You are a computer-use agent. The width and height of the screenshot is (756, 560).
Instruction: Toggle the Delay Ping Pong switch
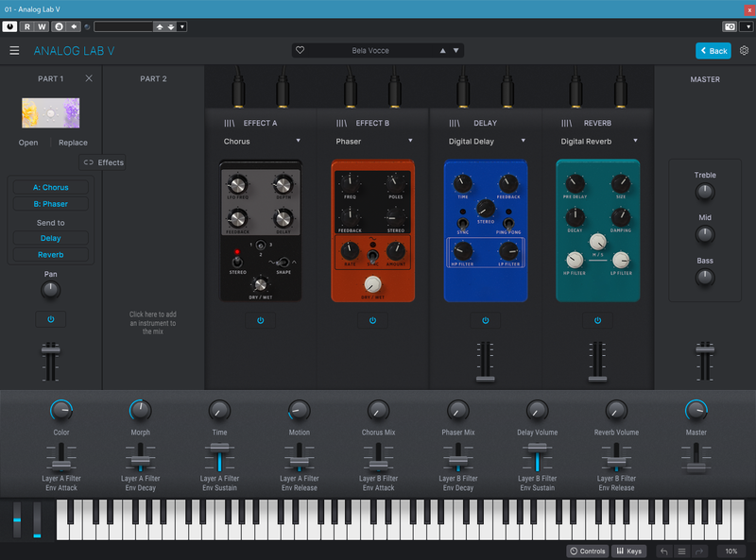tap(508, 223)
